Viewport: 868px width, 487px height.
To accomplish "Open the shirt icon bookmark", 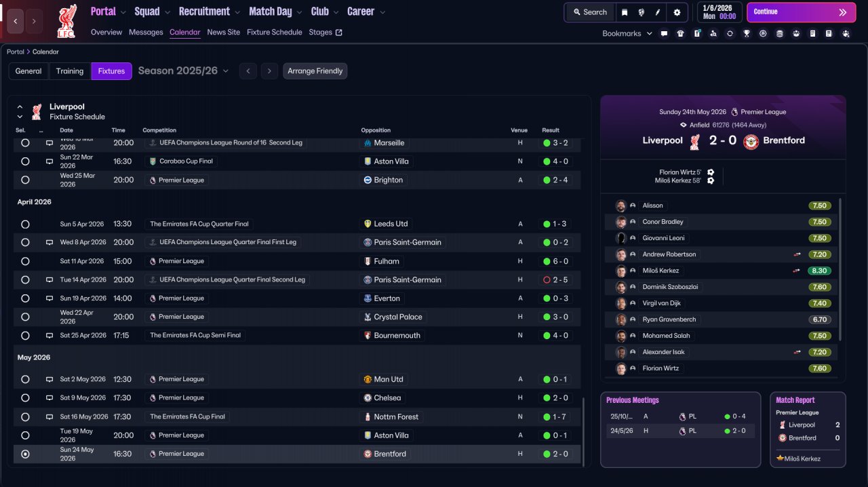I will click(x=681, y=33).
